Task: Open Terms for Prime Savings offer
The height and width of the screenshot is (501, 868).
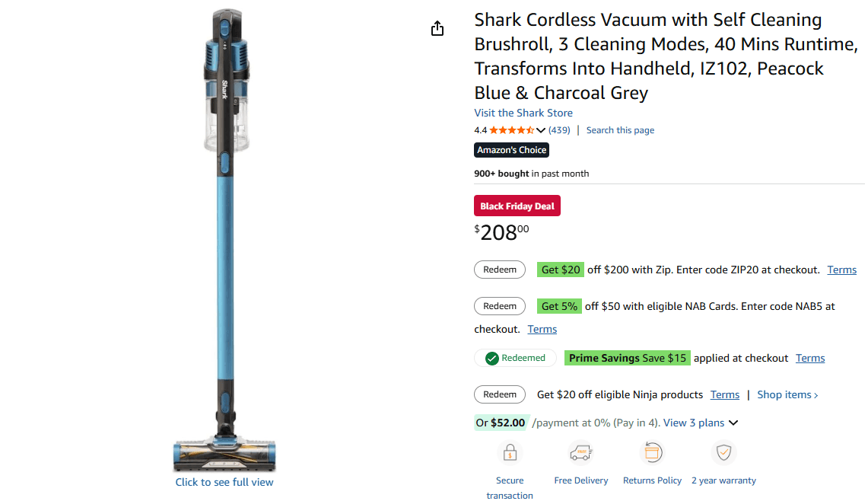Action: (810, 358)
